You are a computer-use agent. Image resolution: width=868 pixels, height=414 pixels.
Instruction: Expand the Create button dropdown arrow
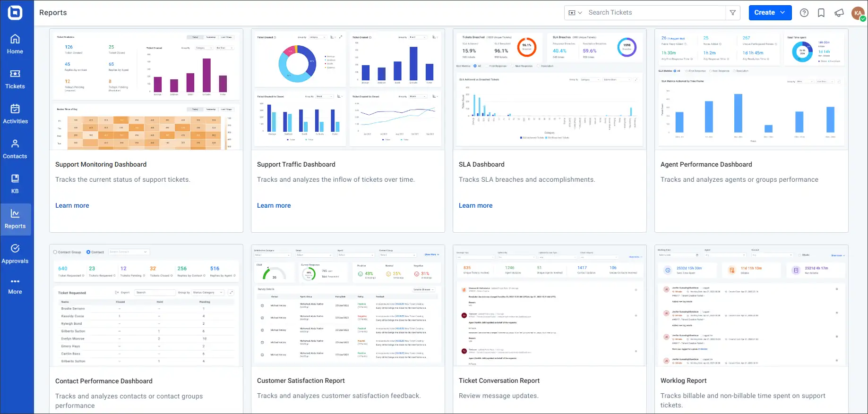[783, 13]
